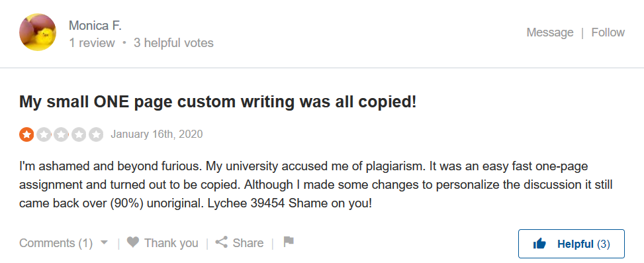Click the second gray star icon
Screen dimensions: 644x263
(44, 134)
